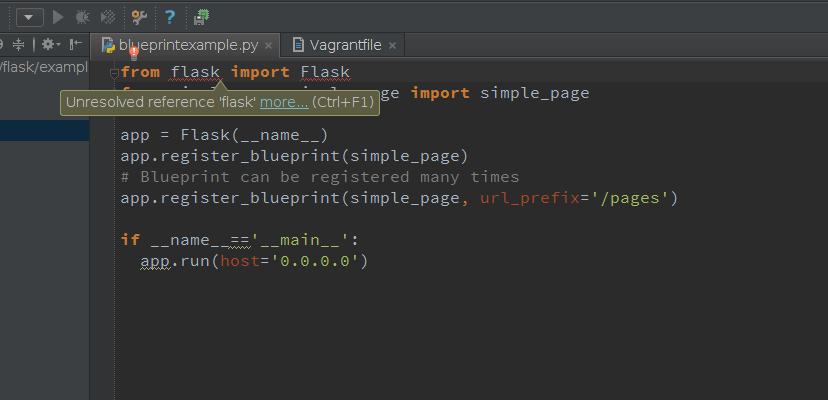Image resolution: width=828 pixels, height=400 pixels.
Task: Hide the project tool window
Action: point(76,44)
